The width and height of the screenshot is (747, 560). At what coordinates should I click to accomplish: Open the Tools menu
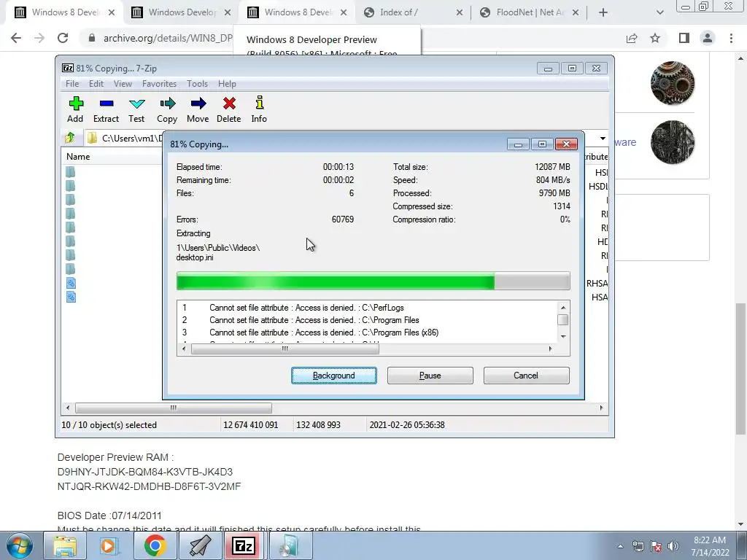[197, 84]
